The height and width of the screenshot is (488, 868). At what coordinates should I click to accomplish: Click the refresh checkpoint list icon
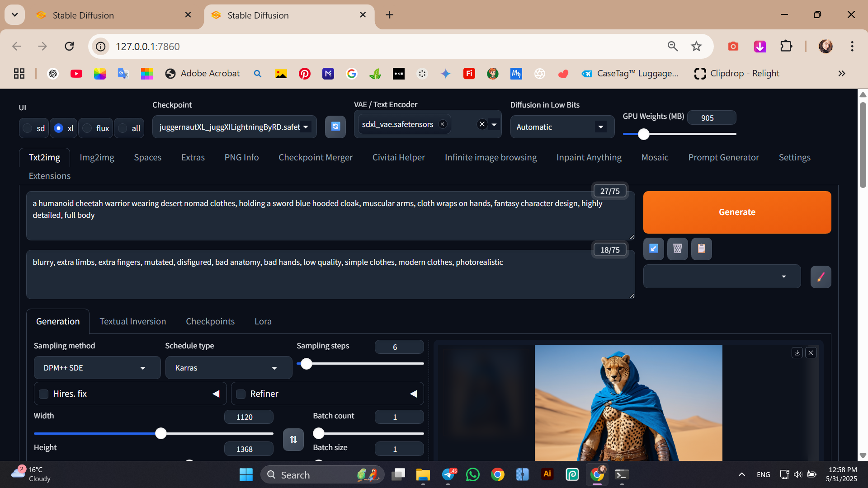pos(335,127)
